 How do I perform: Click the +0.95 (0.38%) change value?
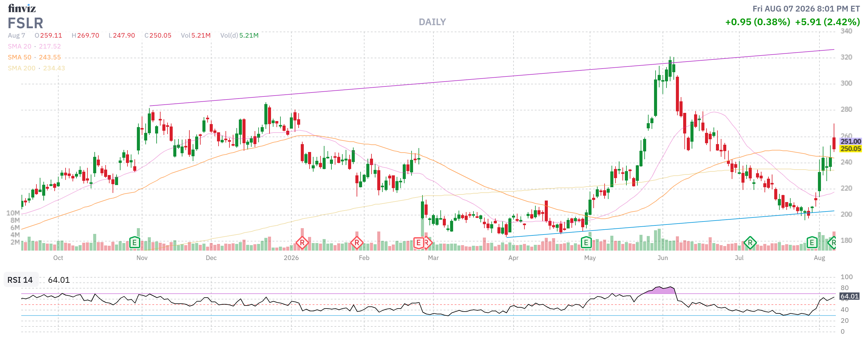pyautogui.click(x=758, y=22)
